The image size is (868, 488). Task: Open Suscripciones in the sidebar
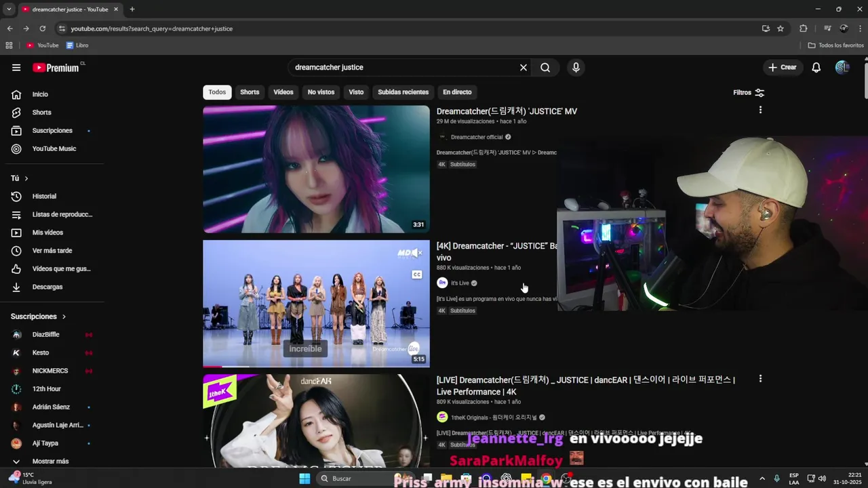[52, 131]
